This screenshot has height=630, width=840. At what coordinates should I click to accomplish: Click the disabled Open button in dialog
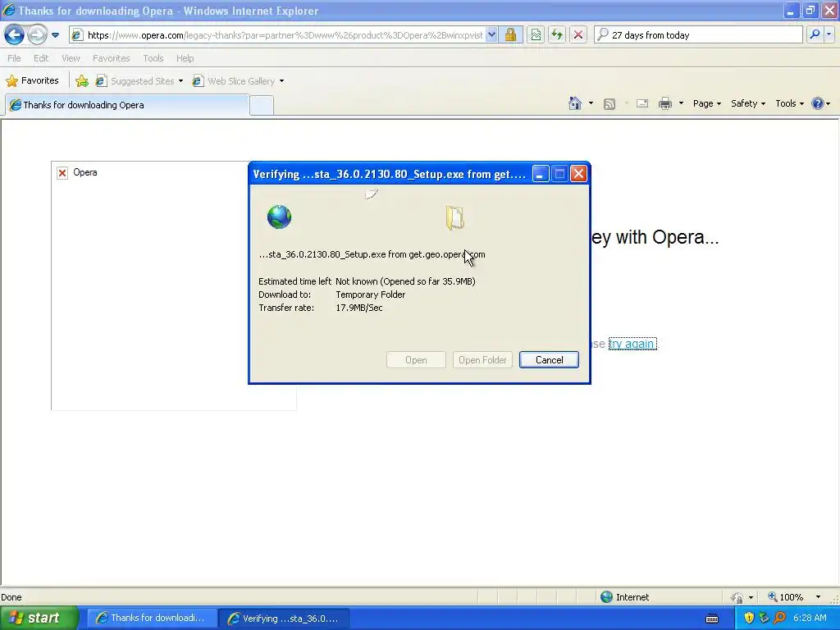click(416, 360)
